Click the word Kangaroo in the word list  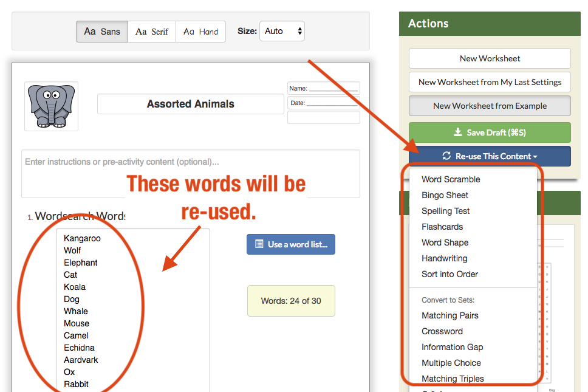(82, 239)
